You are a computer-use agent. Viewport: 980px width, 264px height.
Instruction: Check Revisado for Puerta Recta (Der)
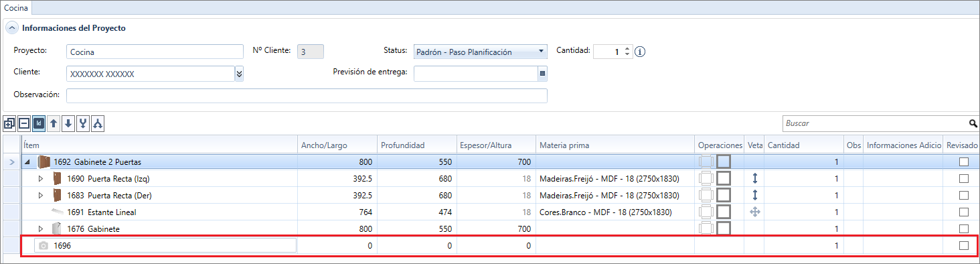964,195
